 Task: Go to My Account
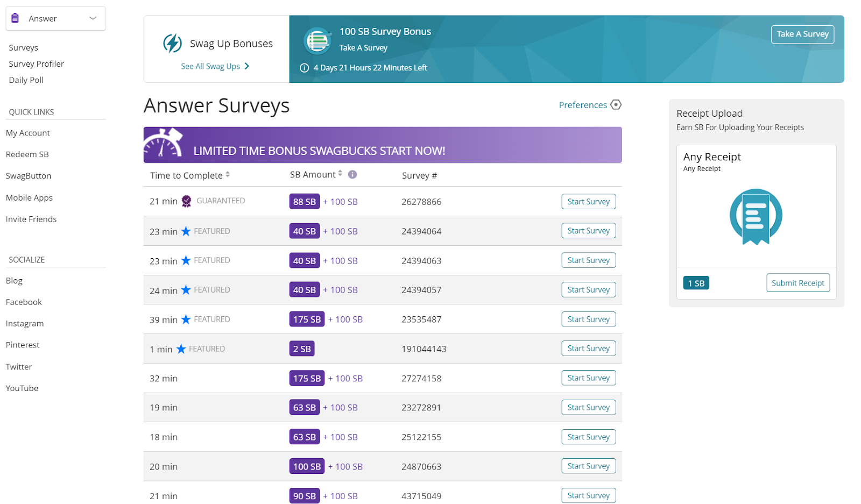tap(28, 133)
